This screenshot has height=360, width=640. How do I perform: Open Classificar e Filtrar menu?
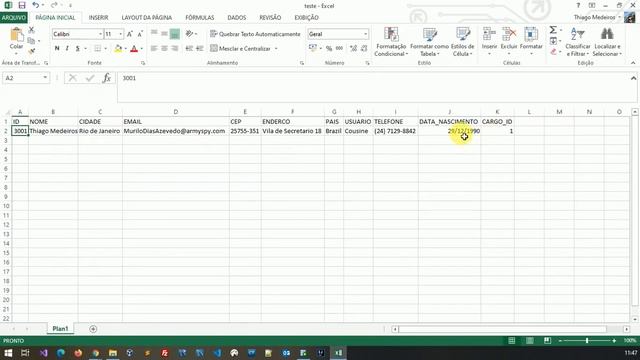point(578,42)
